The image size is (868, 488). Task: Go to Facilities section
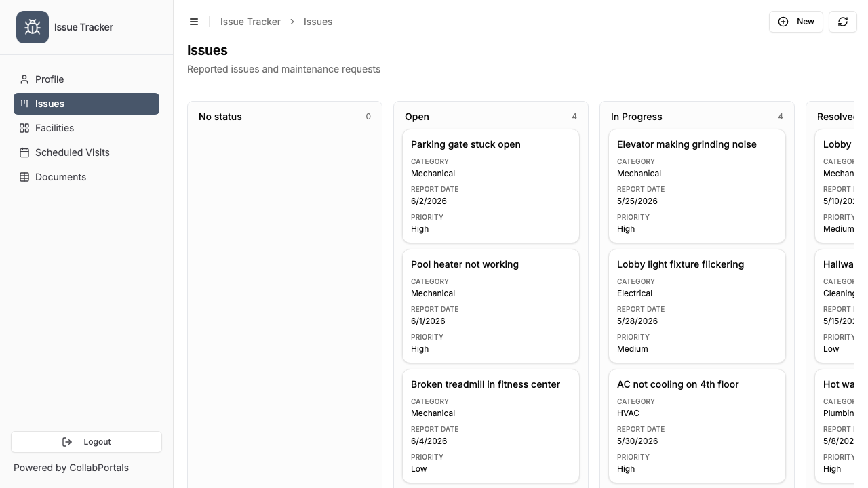(86, 128)
